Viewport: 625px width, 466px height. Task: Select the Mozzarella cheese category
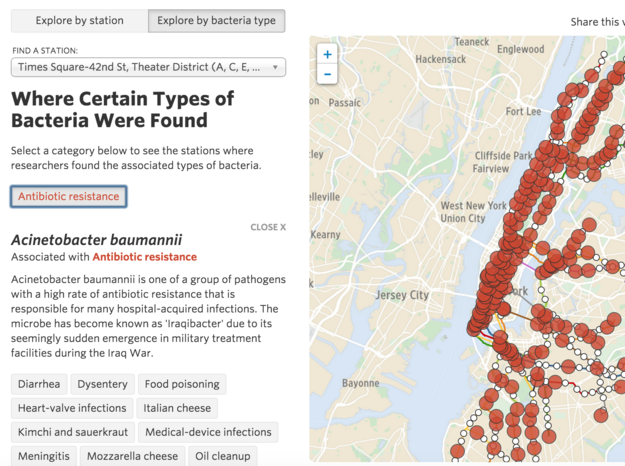[x=132, y=456]
